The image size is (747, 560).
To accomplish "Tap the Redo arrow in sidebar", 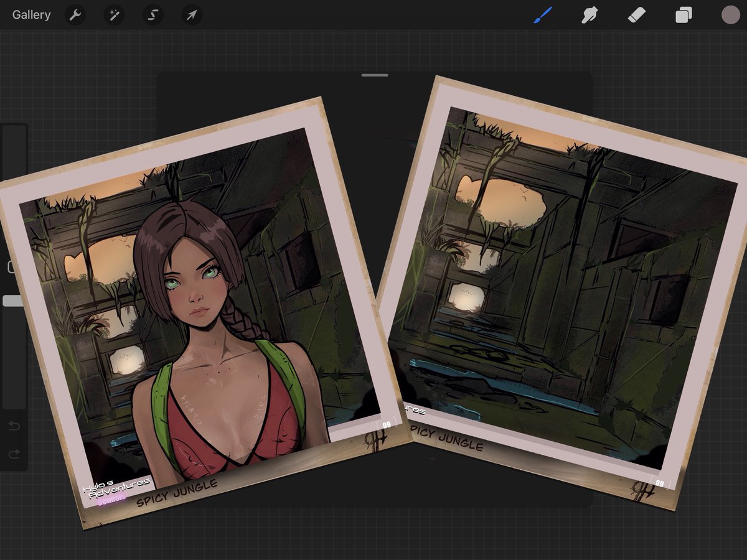I will (14, 455).
